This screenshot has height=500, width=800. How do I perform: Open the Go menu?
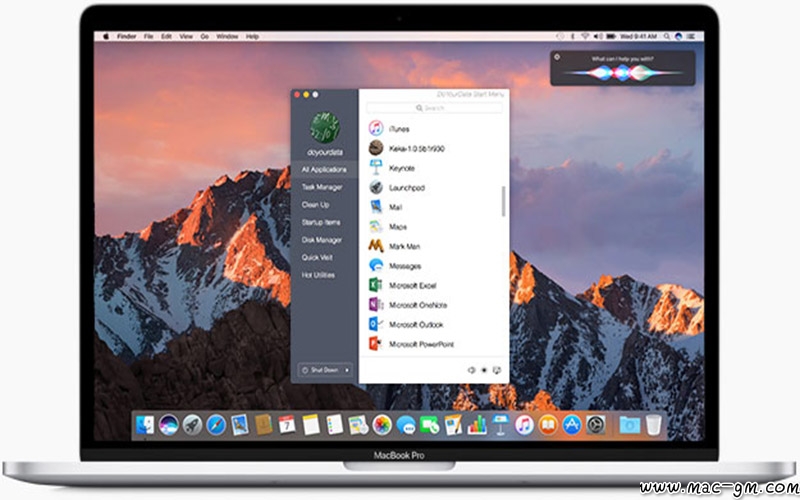[205, 36]
